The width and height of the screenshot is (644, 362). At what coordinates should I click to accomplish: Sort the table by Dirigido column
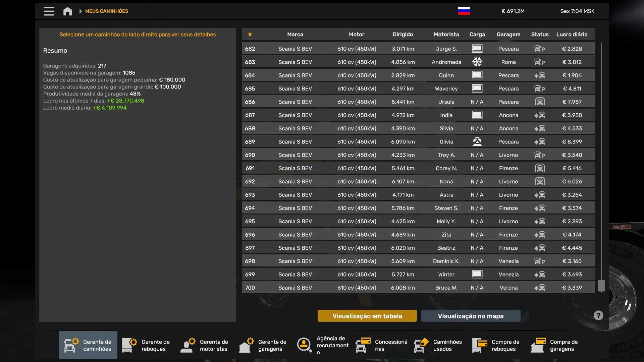click(x=402, y=34)
